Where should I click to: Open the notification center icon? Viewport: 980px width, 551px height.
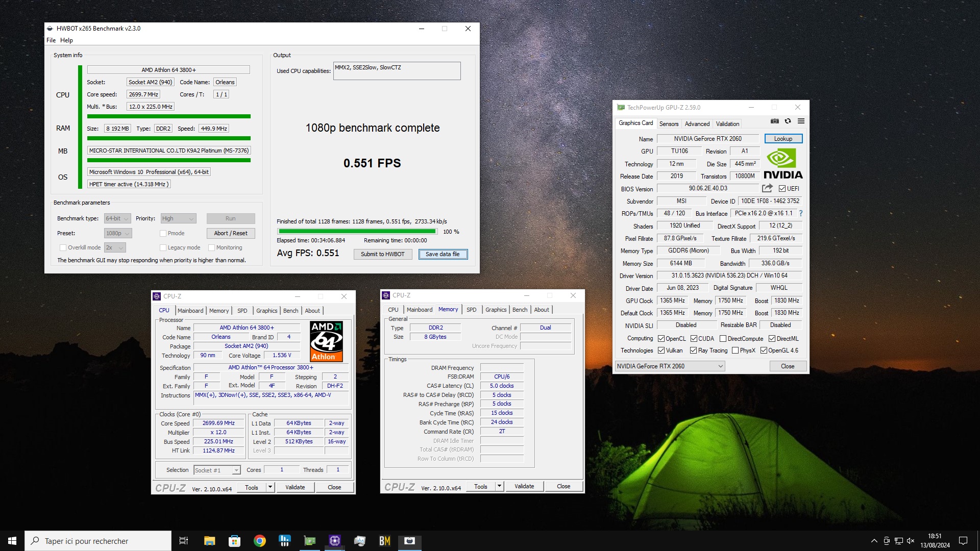(x=963, y=541)
